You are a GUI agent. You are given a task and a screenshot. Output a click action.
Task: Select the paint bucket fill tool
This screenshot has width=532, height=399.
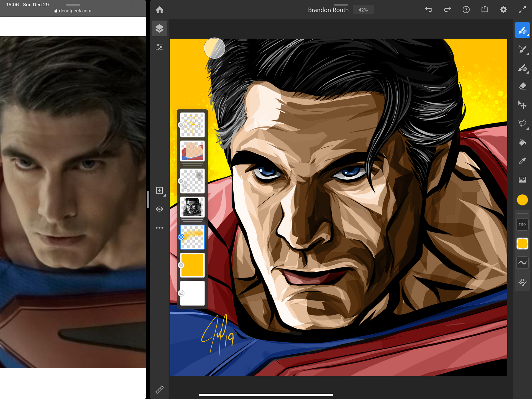[522, 142]
